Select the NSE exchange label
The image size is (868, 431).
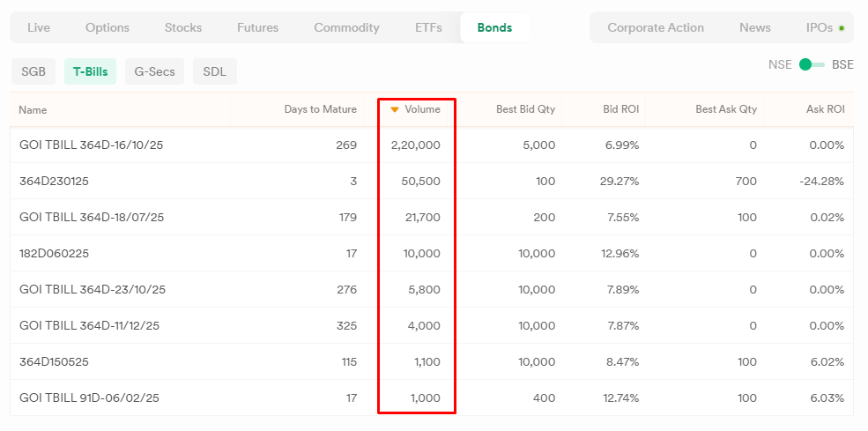pyautogui.click(x=780, y=65)
